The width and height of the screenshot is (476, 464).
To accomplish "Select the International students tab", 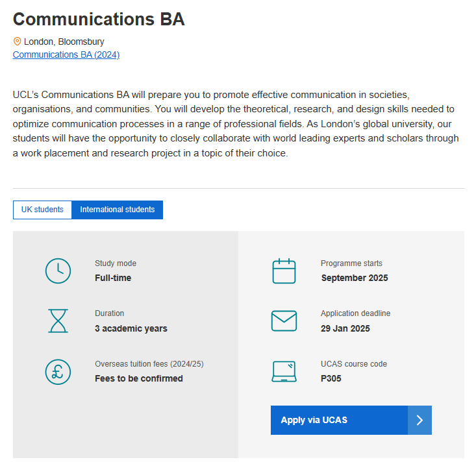I will (117, 210).
